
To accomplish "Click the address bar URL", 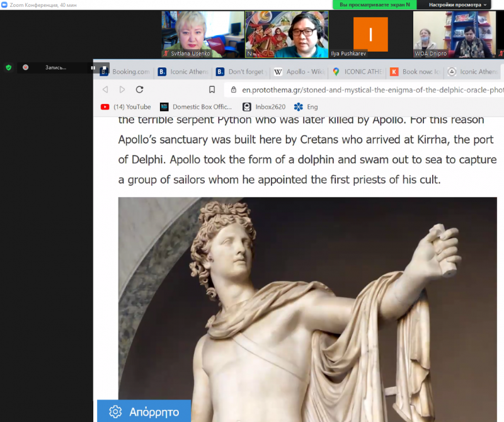I will [x=373, y=90].
